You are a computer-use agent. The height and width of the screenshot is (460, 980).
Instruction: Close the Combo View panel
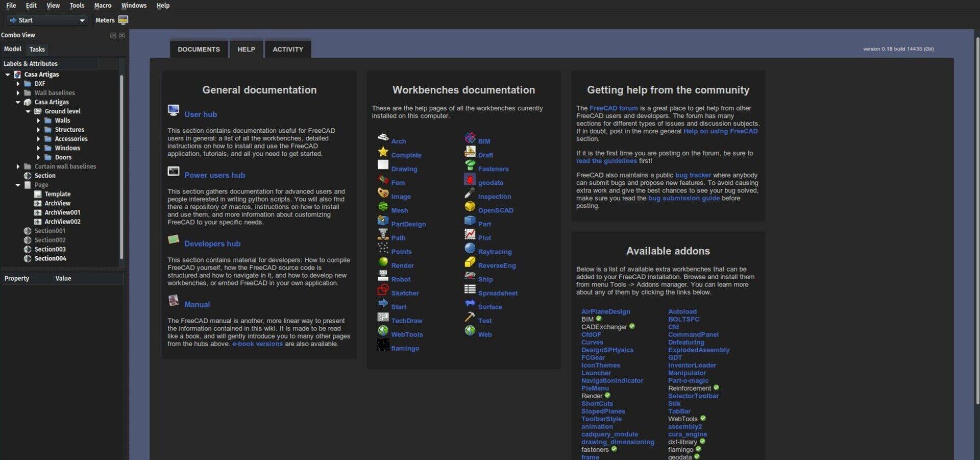tap(122, 35)
